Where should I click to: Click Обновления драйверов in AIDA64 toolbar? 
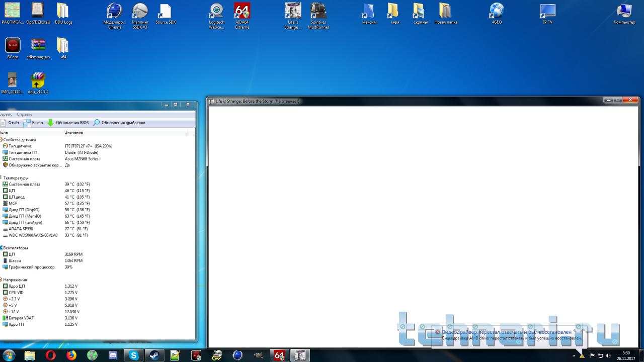pyautogui.click(x=119, y=123)
